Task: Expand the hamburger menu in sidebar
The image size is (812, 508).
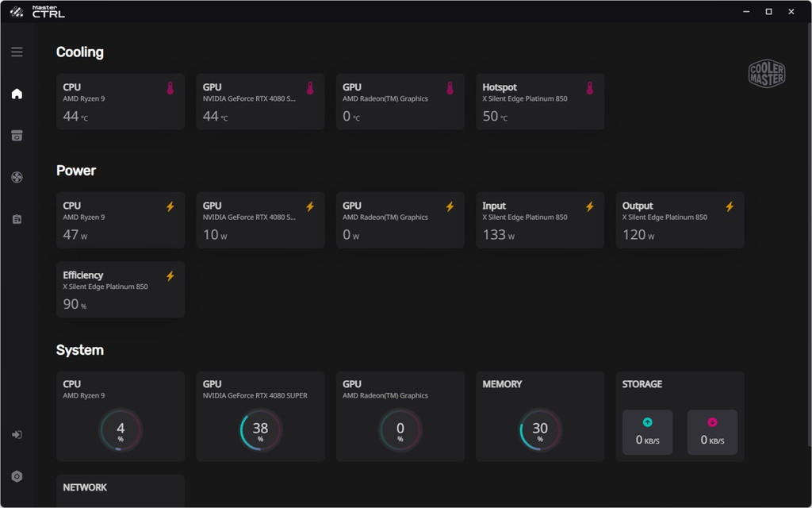Action: 17,52
